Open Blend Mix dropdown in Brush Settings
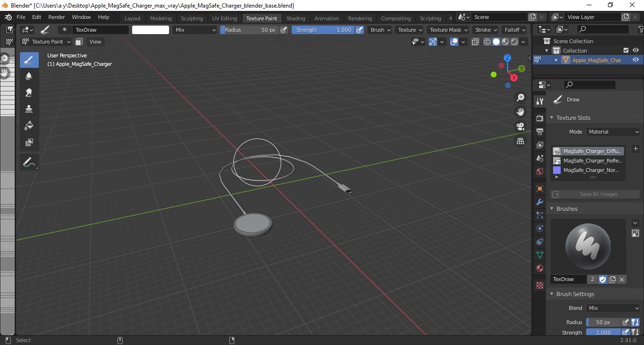Image resolution: width=644 pixels, height=345 pixels. (x=613, y=308)
